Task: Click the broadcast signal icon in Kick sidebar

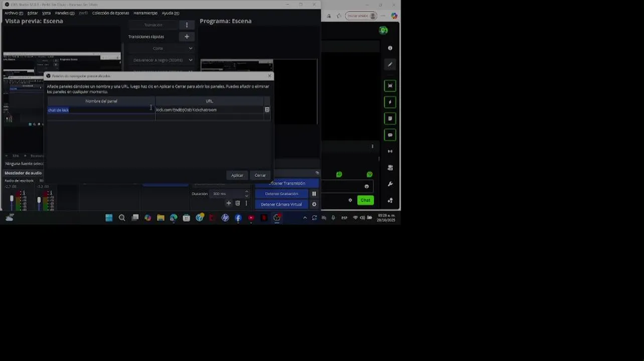Action: click(390, 151)
